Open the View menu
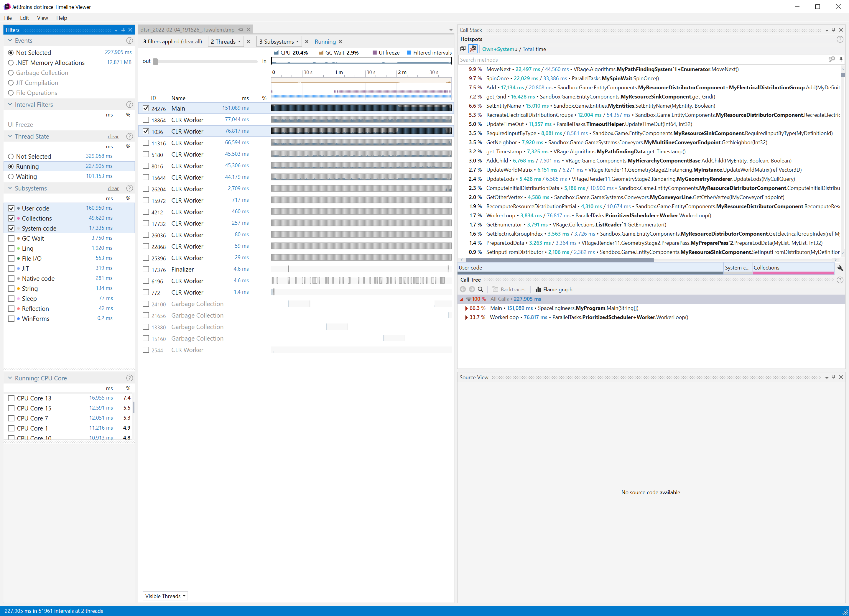The height and width of the screenshot is (616, 849). point(42,18)
